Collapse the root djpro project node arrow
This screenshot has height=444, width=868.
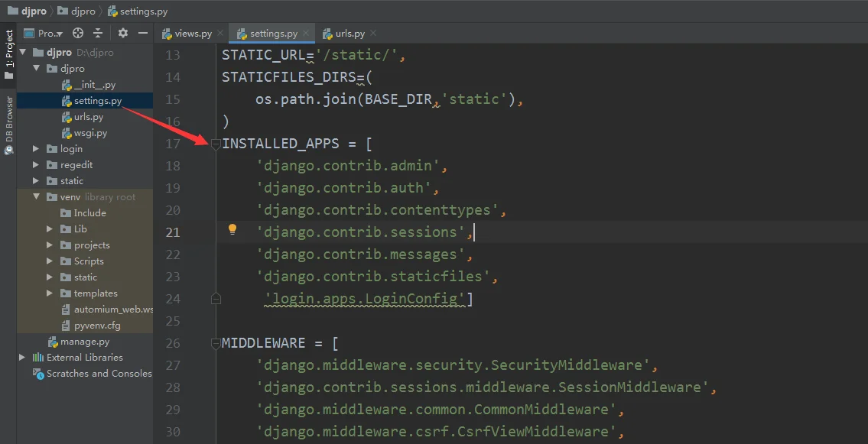(23, 53)
